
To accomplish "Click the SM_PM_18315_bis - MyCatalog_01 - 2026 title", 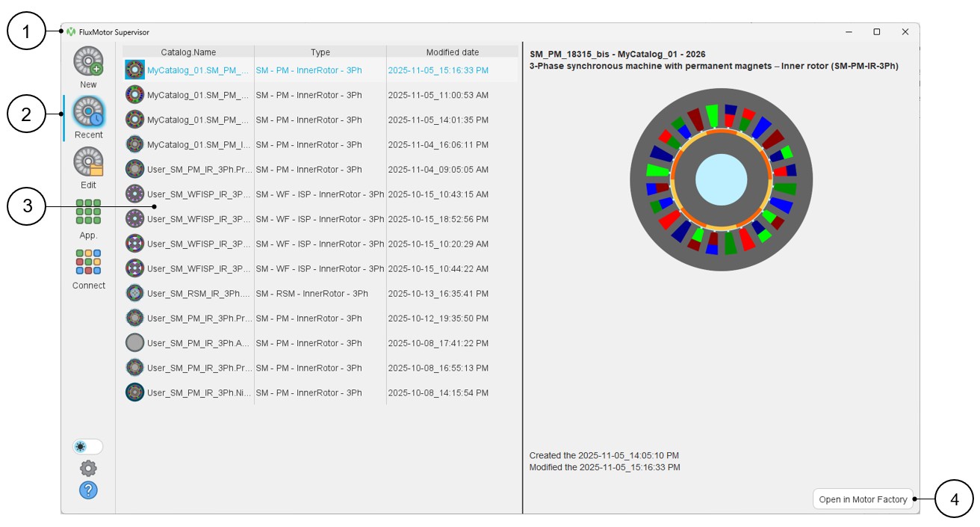I will (617, 55).
